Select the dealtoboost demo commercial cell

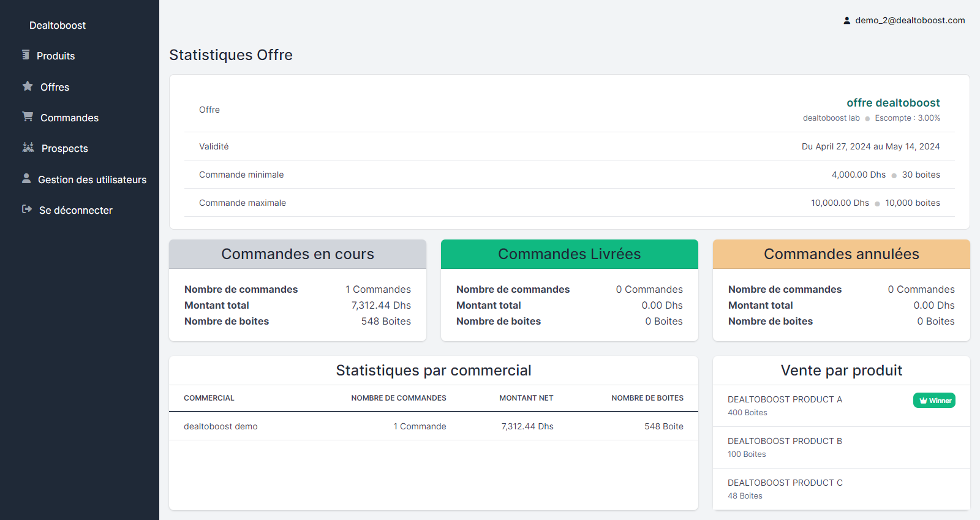(x=221, y=426)
